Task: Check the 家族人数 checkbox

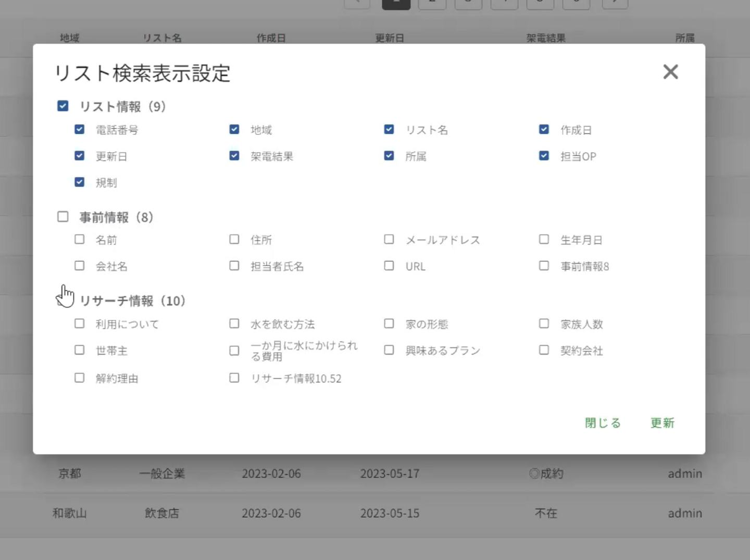Action: point(544,323)
